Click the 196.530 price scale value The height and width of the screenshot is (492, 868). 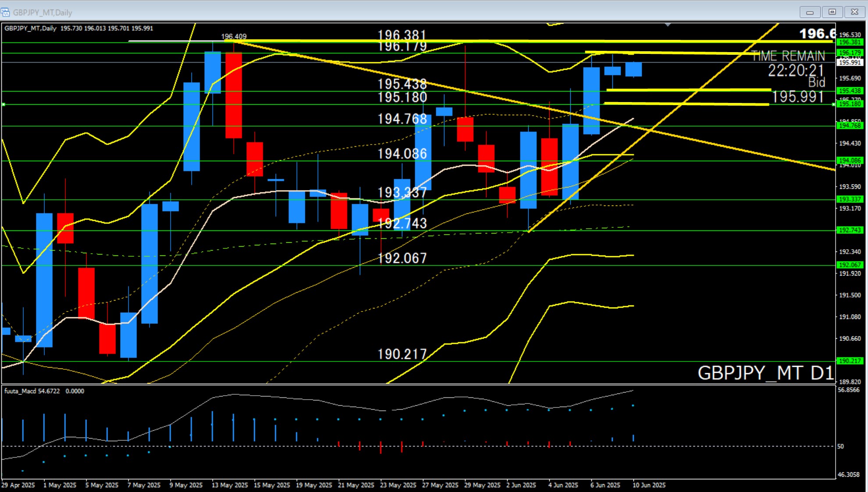[850, 35]
